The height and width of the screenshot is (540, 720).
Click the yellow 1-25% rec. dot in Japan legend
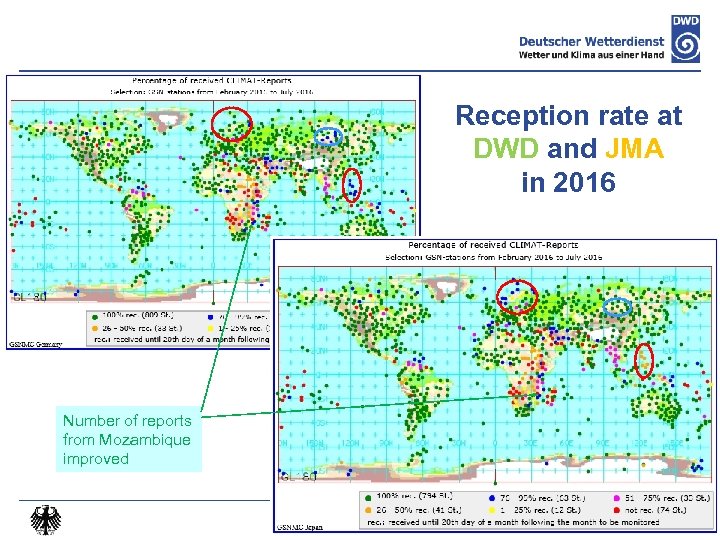coord(492,510)
